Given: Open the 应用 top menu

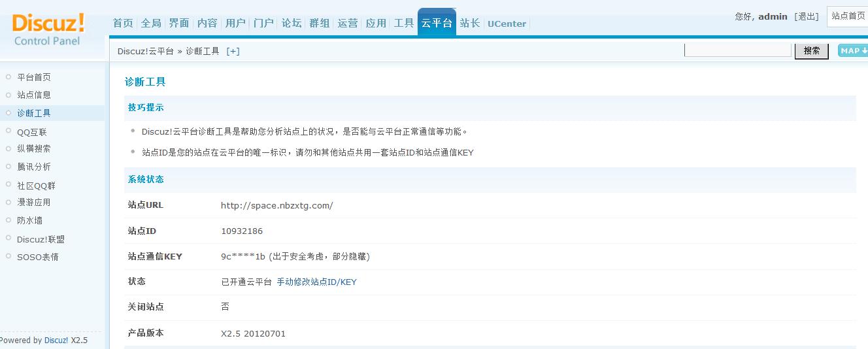Looking at the screenshot, I should point(376,23).
